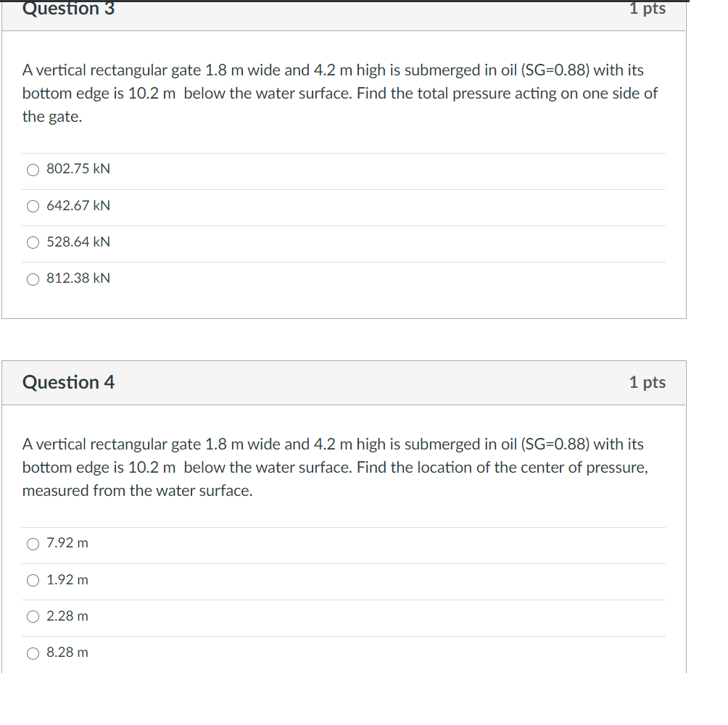Select answer 528.64 kN for Question 3
This screenshot has height=725, width=728.
[33, 242]
